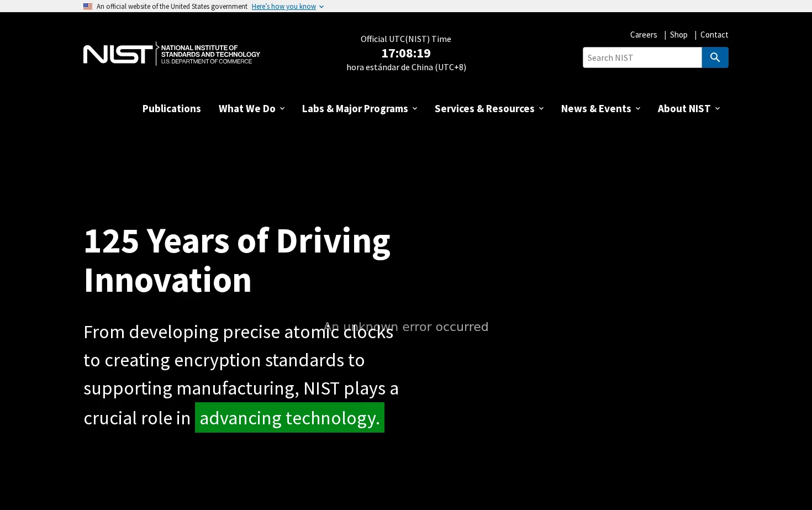
Task: Click the chevron beside "Here's how you know"
Action: pos(321,7)
